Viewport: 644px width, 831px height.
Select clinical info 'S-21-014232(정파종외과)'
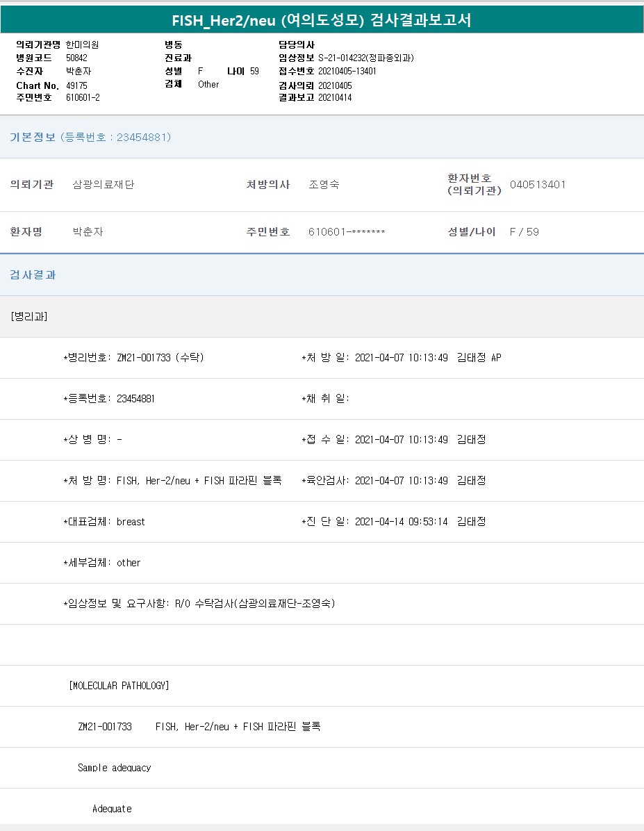tap(365, 58)
